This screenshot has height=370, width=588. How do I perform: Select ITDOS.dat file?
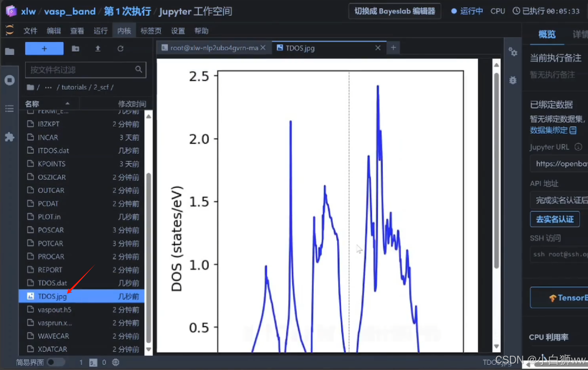[x=82, y=150]
